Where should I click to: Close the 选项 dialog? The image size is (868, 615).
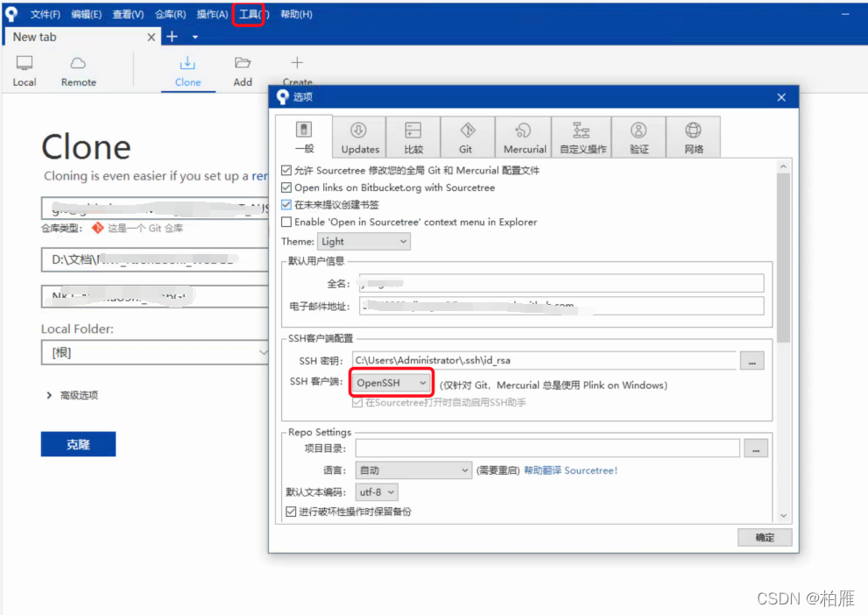point(781,97)
